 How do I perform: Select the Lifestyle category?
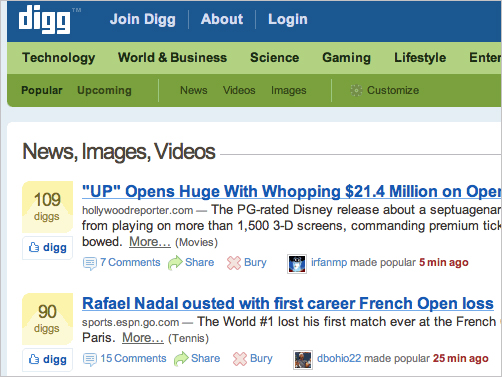click(x=420, y=58)
